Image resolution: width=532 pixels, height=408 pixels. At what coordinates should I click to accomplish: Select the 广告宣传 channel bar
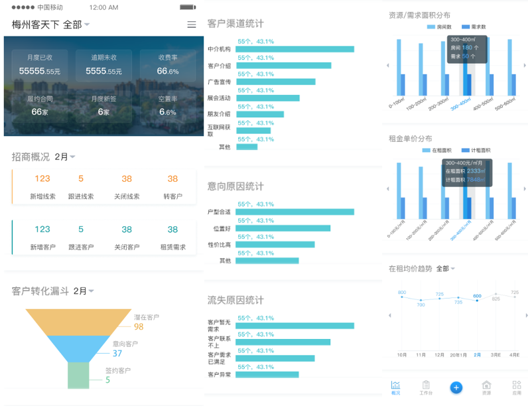tap(276, 82)
